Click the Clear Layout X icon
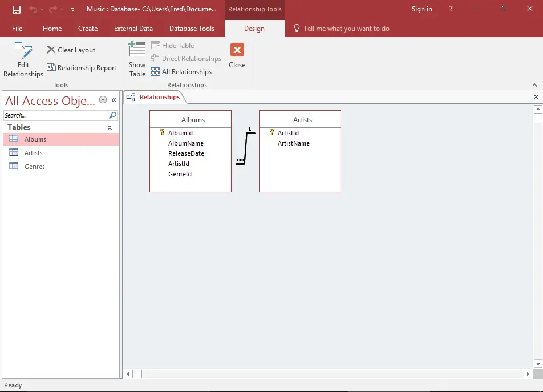The image size is (543, 392). 51,50
